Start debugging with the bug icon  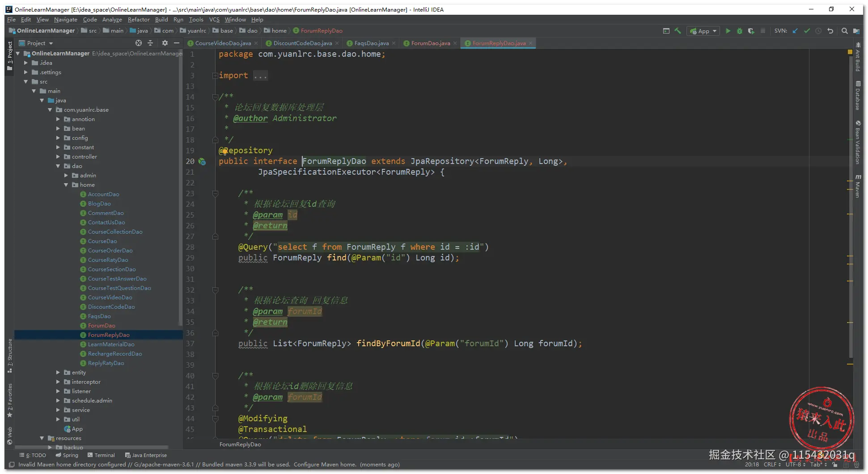pyautogui.click(x=740, y=31)
